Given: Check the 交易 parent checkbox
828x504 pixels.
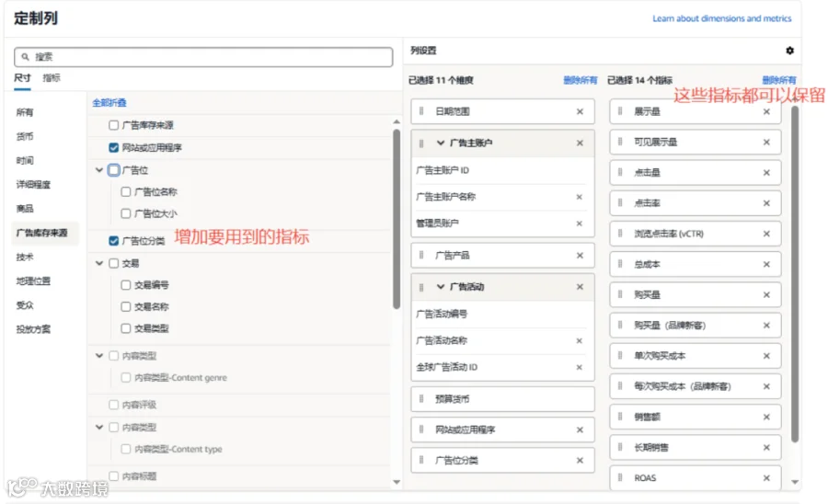Looking at the screenshot, I should tap(113, 263).
